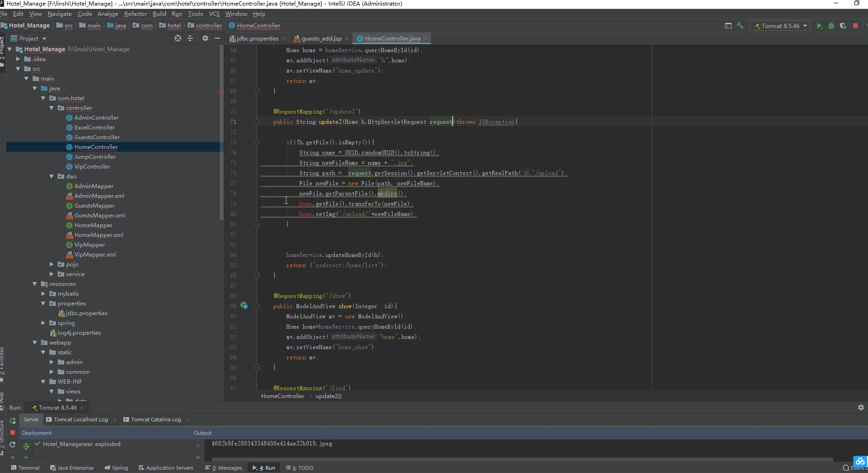This screenshot has height=473, width=868.
Task: Expand the pojo package
Action: click(x=52, y=264)
